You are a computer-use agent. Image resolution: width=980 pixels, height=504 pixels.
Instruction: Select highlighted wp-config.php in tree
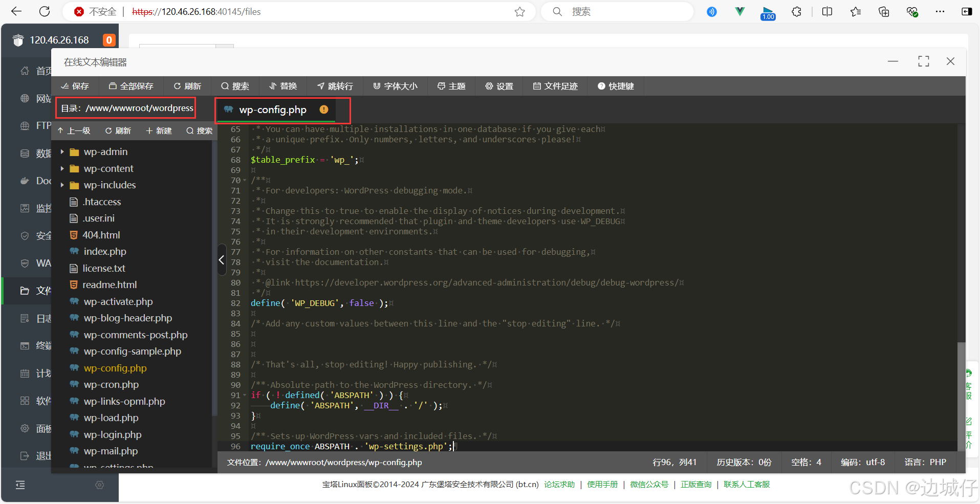pyautogui.click(x=115, y=368)
